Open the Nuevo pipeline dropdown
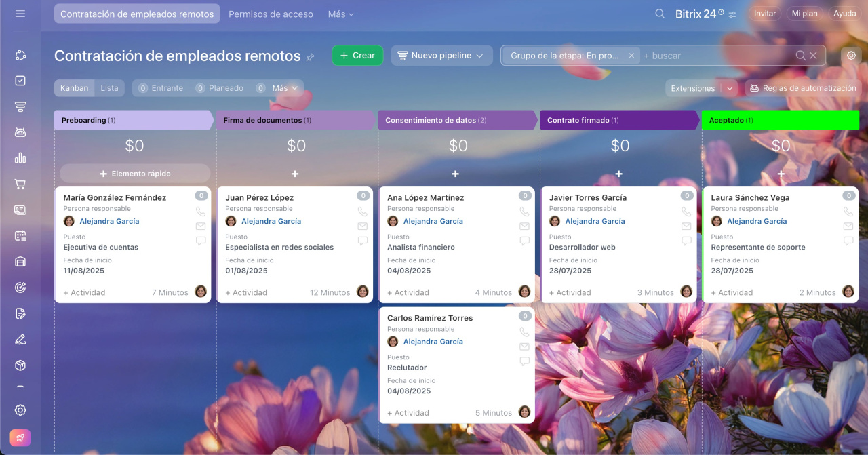Image resolution: width=868 pixels, height=455 pixels. (x=441, y=56)
